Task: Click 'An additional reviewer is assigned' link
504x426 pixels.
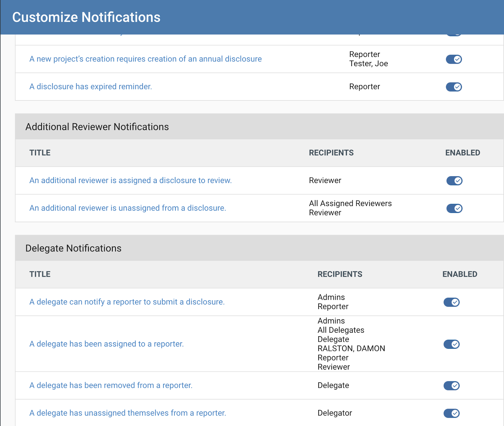Action: [130, 181]
